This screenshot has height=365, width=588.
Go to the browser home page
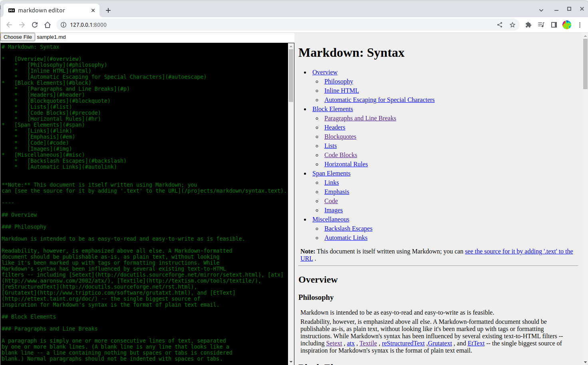(48, 25)
